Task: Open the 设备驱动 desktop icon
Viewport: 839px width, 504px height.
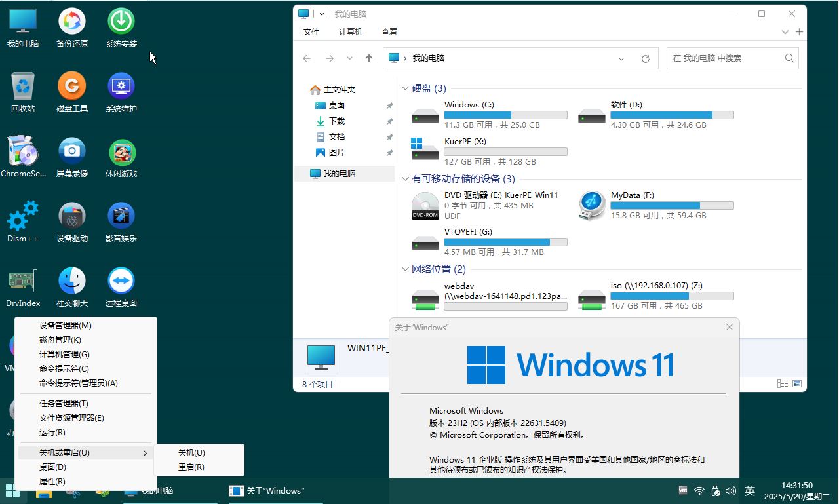Action: click(x=72, y=223)
